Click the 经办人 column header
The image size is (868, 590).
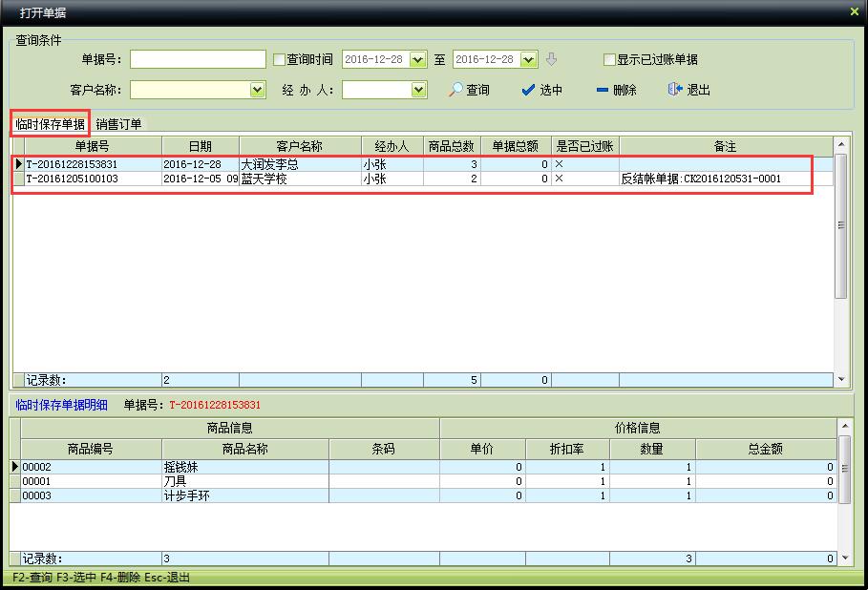tap(392, 146)
